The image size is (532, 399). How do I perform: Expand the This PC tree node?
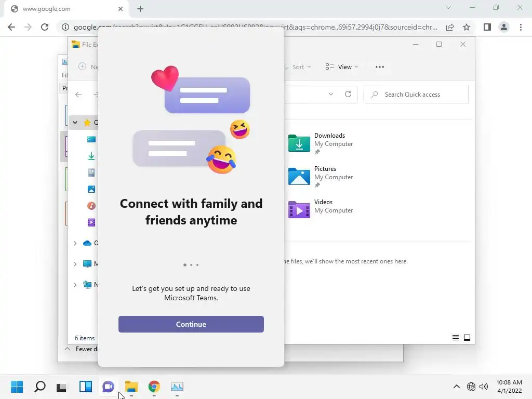pyautogui.click(x=75, y=264)
